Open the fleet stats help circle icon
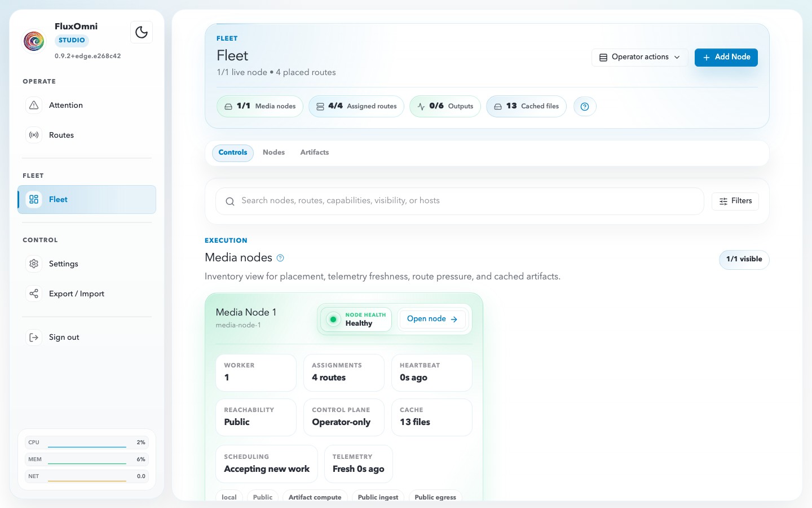Screen dimensions: 812x508 click(x=585, y=106)
